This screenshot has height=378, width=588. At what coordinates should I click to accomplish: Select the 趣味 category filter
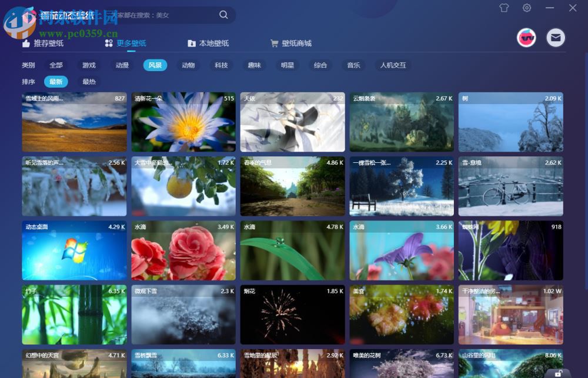tap(254, 65)
